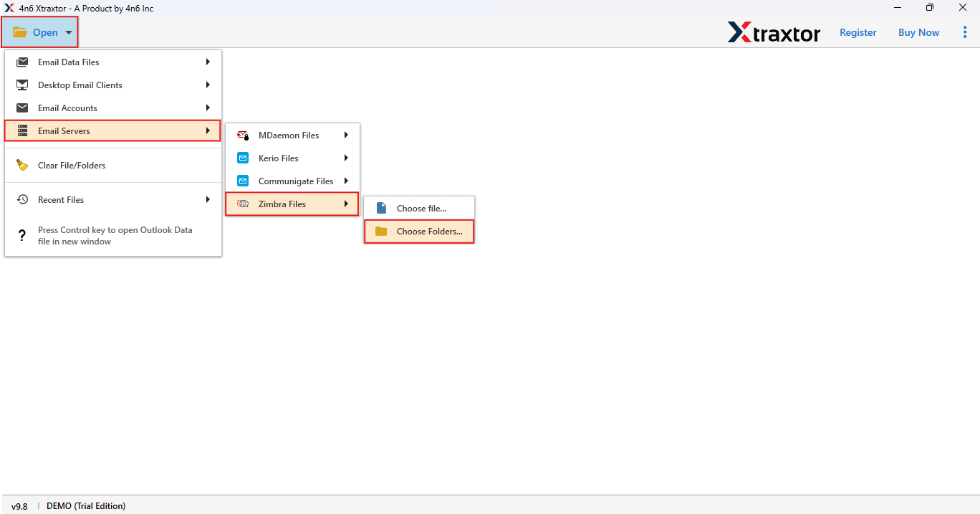The image size is (980, 514).
Task: Click the Zimbra Files eye icon
Action: (x=243, y=204)
